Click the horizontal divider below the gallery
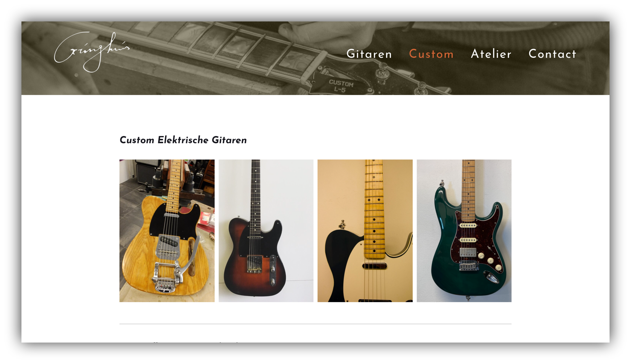This screenshot has width=631, height=364. [315, 324]
